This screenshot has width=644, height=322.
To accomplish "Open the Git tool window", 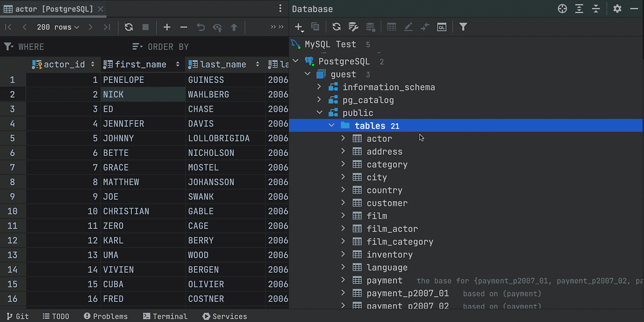I will click(x=18, y=316).
